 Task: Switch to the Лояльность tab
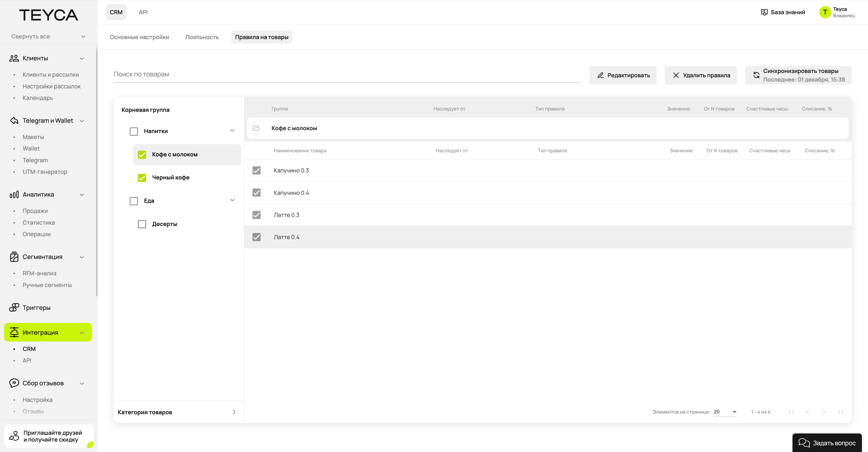[x=202, y=37]
